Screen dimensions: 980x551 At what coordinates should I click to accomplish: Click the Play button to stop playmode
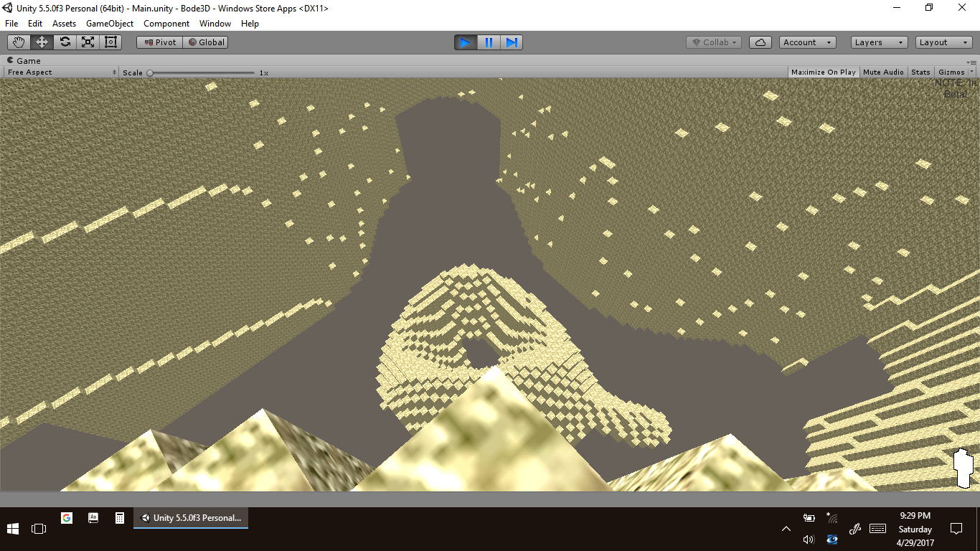click(x=465, y=42)
